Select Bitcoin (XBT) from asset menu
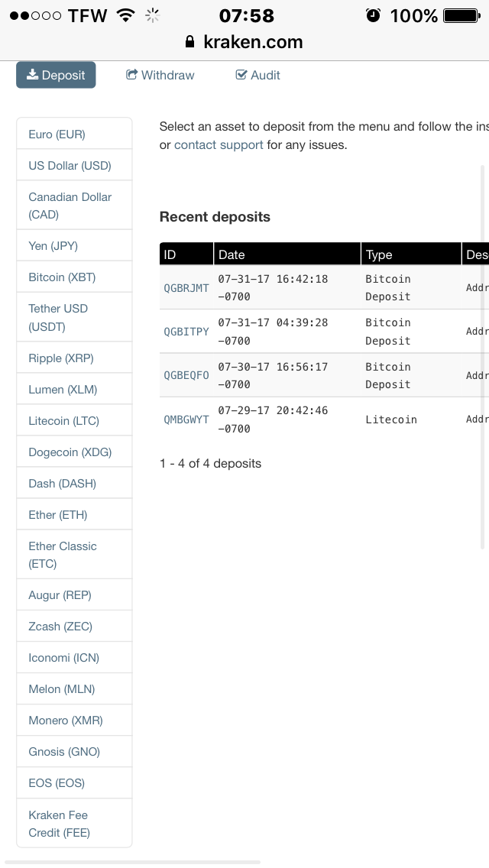The width and height of the screenshot is (489, 868). [x=62, y=277]
